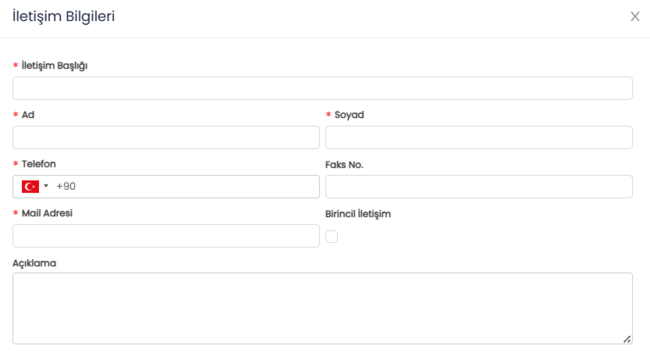
Task: Select the Soyad input box
Action: pyautogui.click(x=479, y=137)
